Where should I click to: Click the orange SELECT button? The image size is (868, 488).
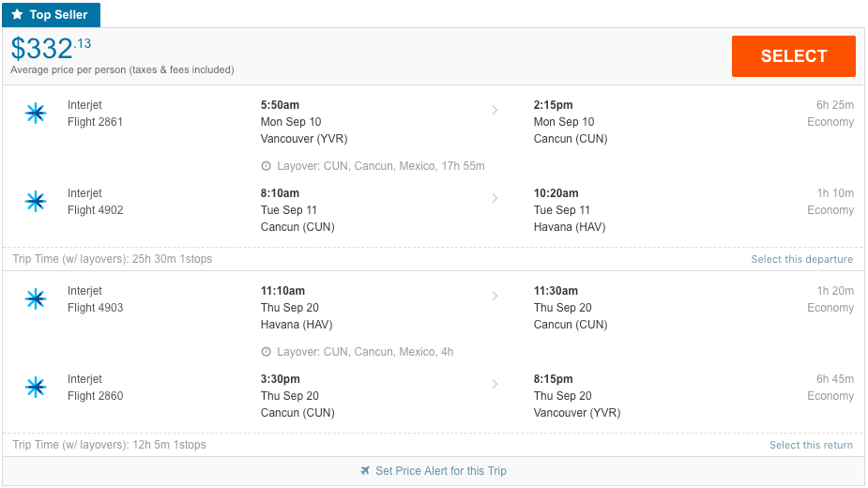[x=793, y=56]
